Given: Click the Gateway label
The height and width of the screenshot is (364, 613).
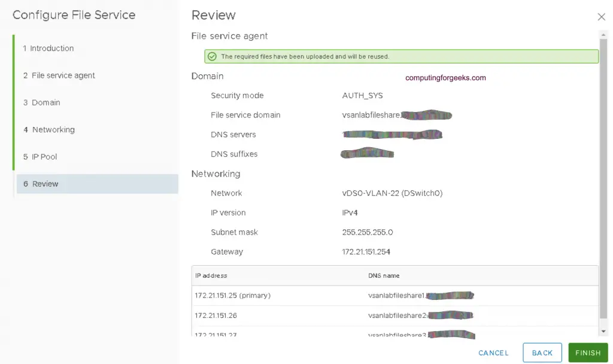Looking at the screenshot, I should (x=227, y=252).
